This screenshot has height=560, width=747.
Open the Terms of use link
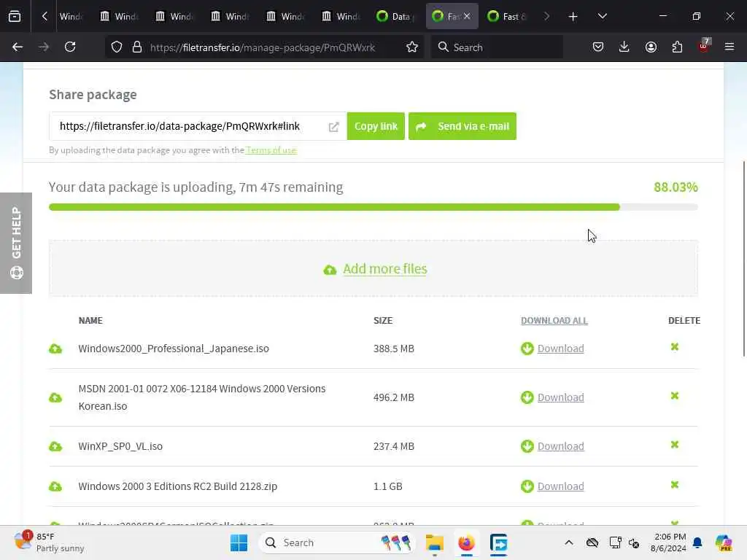click(271, 150)
